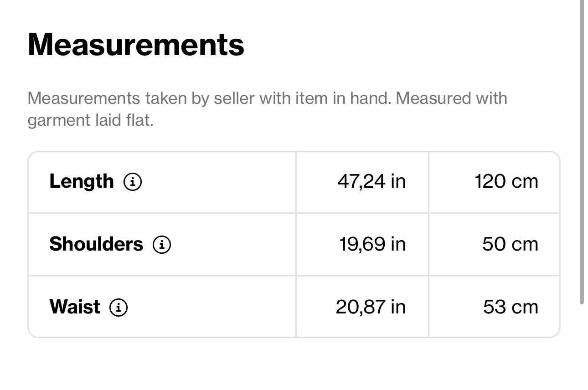
Task: Click the Waist row label
Action: (x=75, y=307)
